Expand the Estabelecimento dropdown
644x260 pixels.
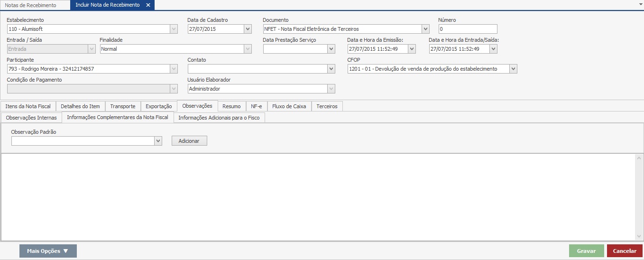click(x=174, y=29)
